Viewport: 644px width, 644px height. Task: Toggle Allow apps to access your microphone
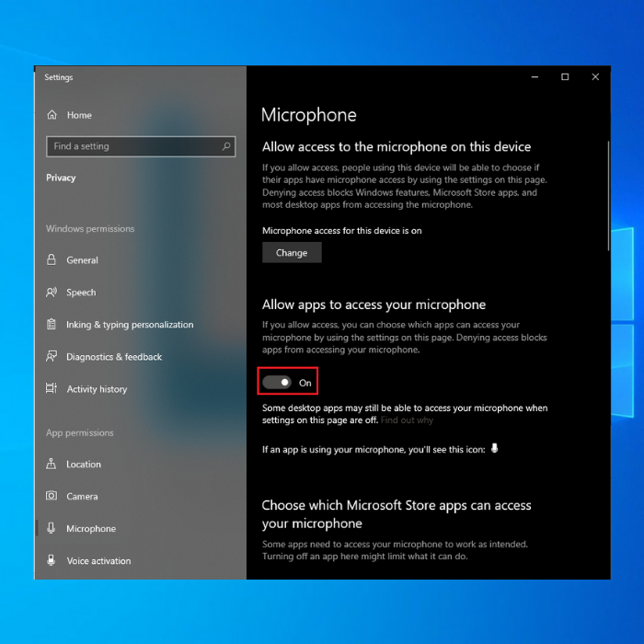tap(277, 383)
